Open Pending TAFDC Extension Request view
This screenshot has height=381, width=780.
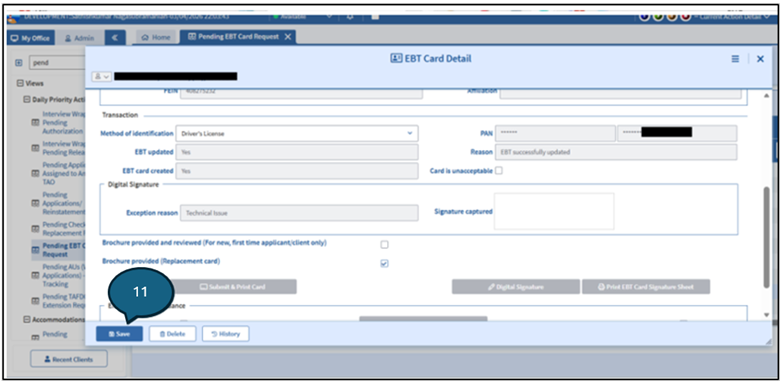coord(63,300)
